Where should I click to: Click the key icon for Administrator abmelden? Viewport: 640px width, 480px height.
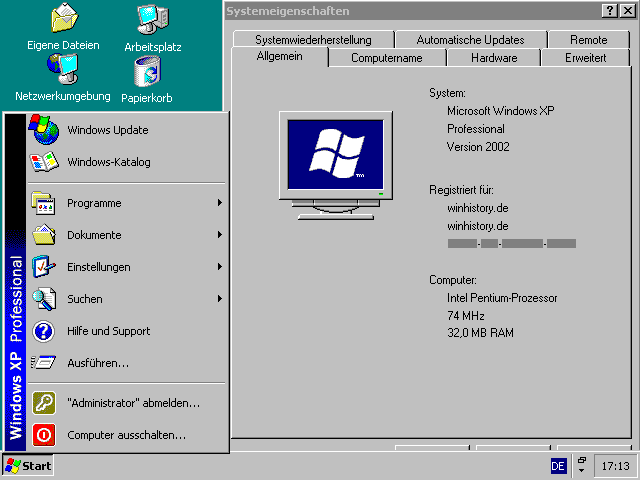tap(44, 403)
